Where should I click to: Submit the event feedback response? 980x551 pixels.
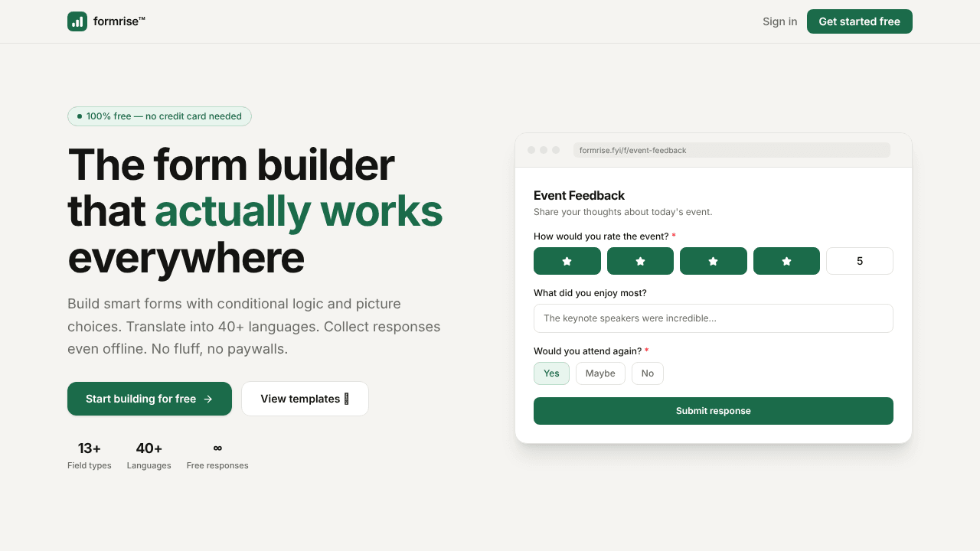(x=714, y=411)
